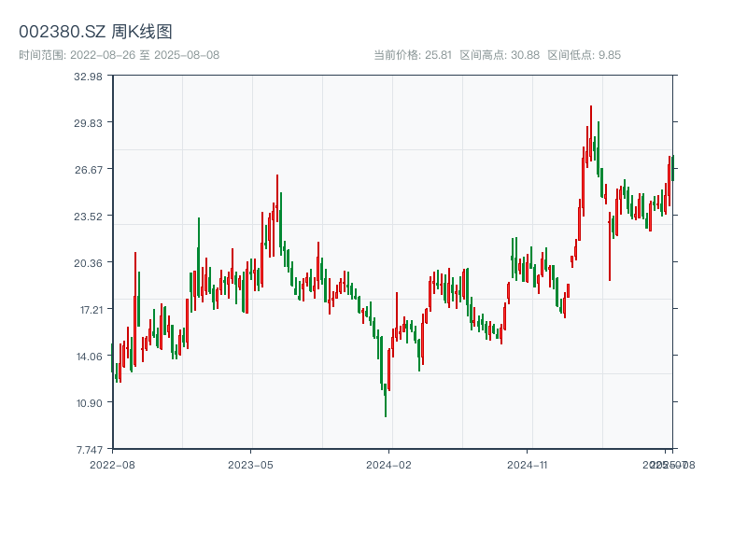747x560 pixels.
Task: Click the 29.83 y-axis price label
Action: (88, 123)
